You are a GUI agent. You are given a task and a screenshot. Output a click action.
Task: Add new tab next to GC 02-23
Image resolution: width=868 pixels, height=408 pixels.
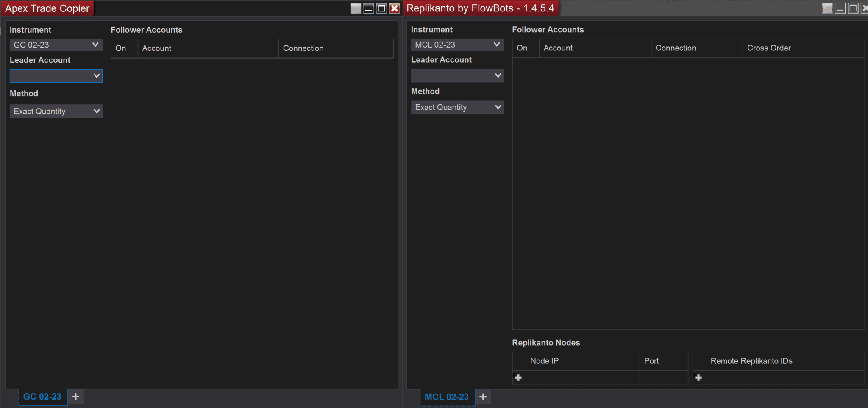pos(76,397)
